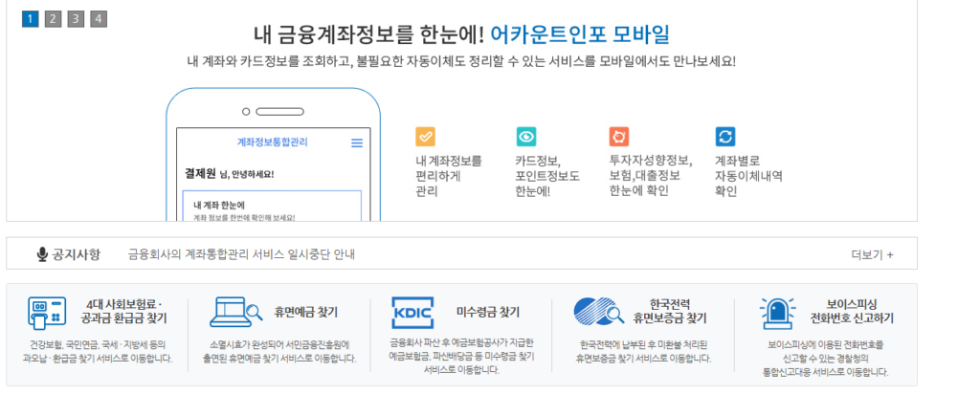
Task: Click the 결제원 님, 안녕하세요! greeting
Action: pos(230,173)
